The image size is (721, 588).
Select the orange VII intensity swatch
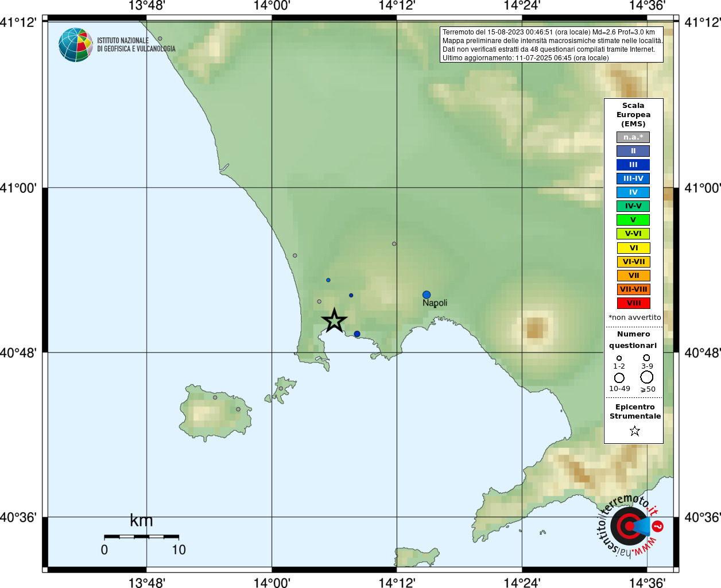click(x=634, y=276)
